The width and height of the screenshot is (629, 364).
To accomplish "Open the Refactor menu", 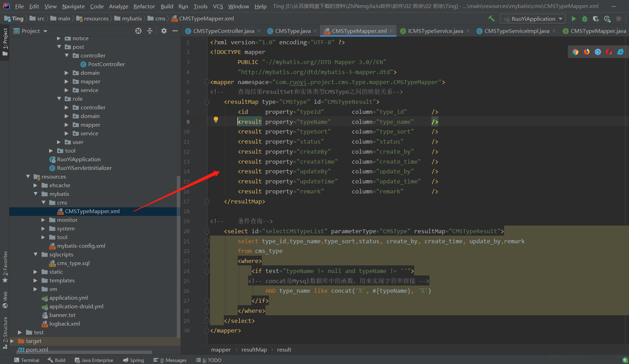I will 144,6.
